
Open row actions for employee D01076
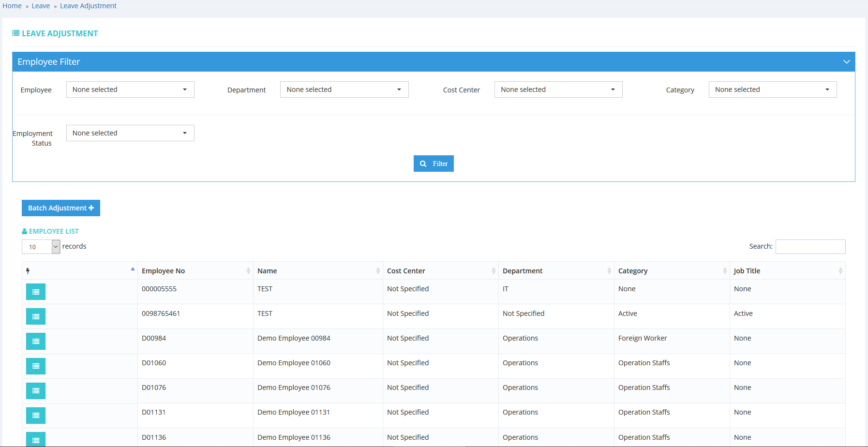coord(36,390)
